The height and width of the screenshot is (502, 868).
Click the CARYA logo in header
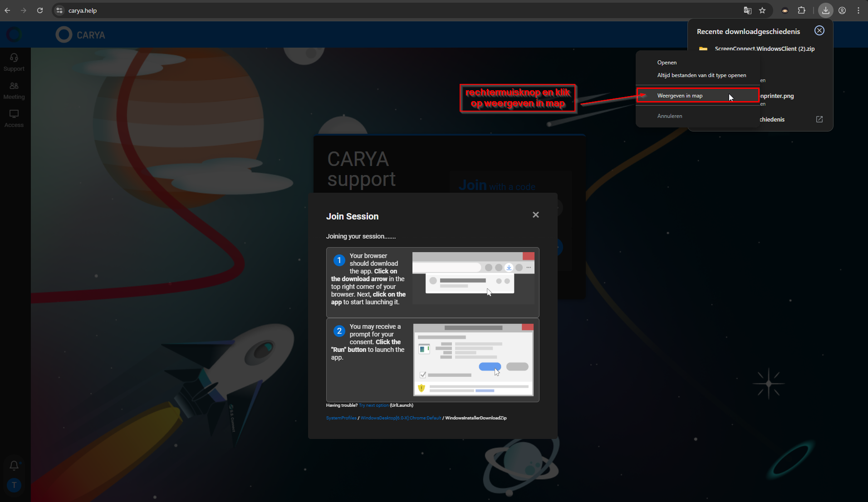point(80,35)
